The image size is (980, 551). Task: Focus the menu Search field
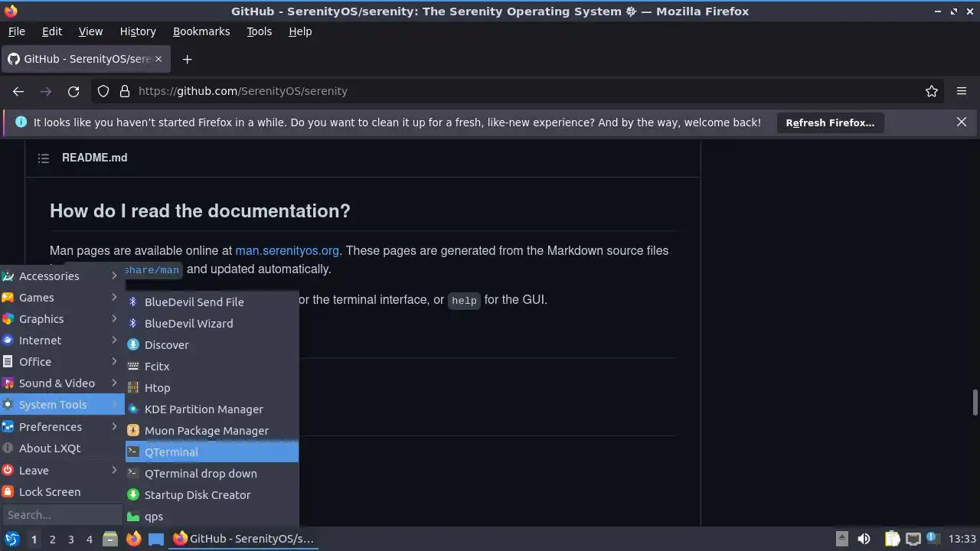(62, 514)
